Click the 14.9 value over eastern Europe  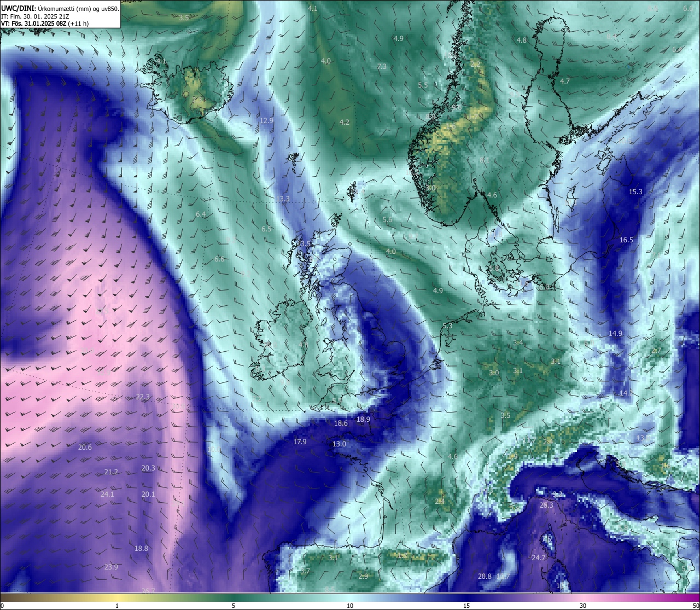pos(615,333)
